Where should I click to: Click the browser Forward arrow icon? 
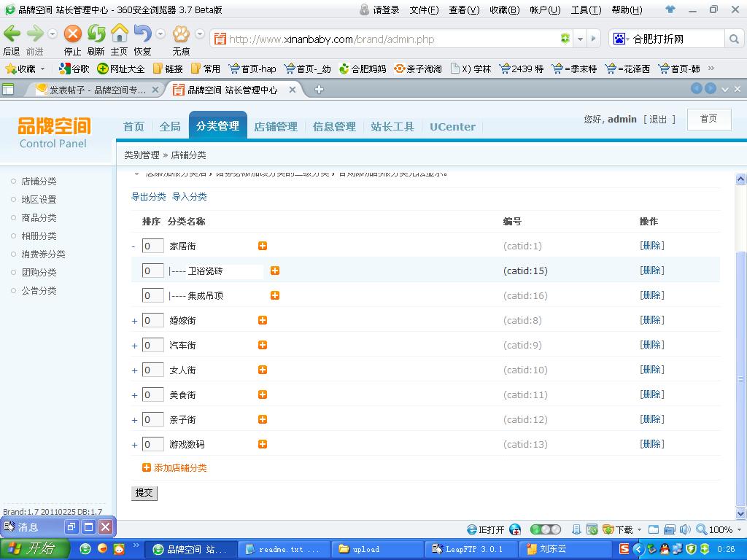(35, 34)
